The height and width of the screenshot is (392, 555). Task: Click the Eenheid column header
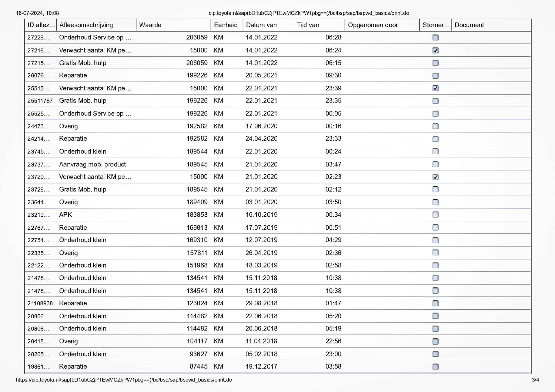point(227,25)
